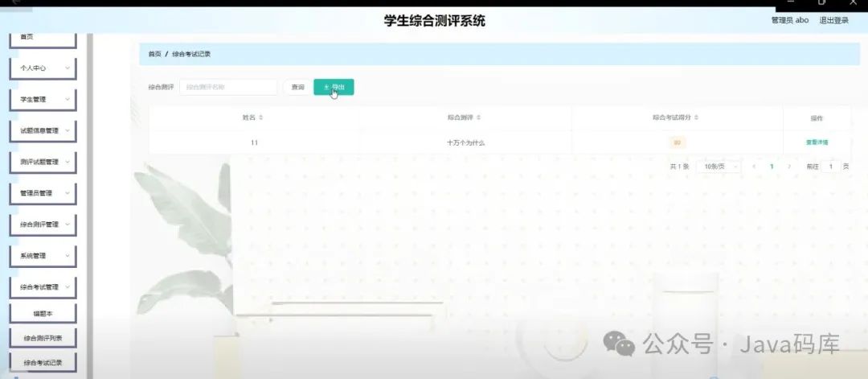The image size is (868, 379).
Task: Select page number 1 in pagination
Action: click(772, 167)
